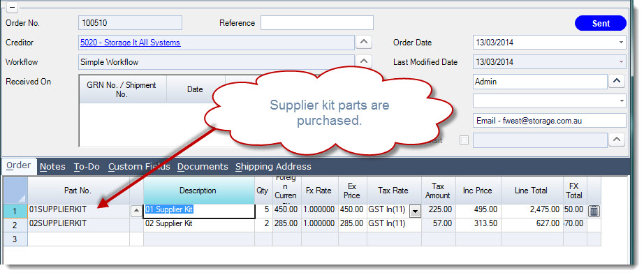Open the Custom Fields tab
Viewport: 644px width, 275px height.
click(x=139, y=167)
